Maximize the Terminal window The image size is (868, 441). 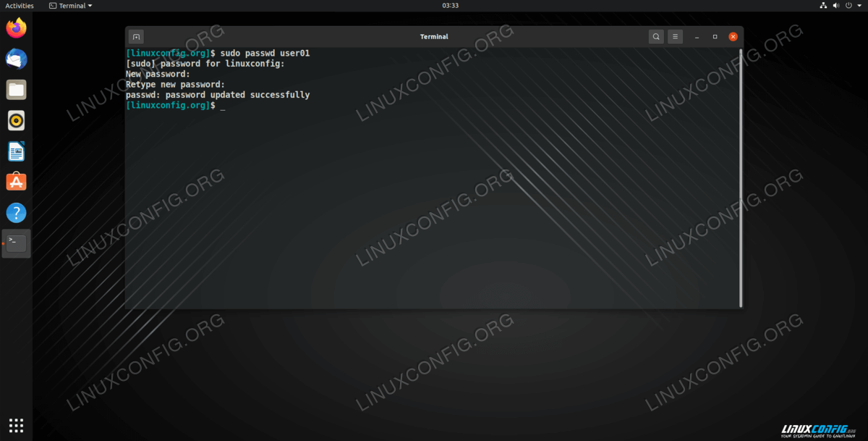[x=715, y=36]
